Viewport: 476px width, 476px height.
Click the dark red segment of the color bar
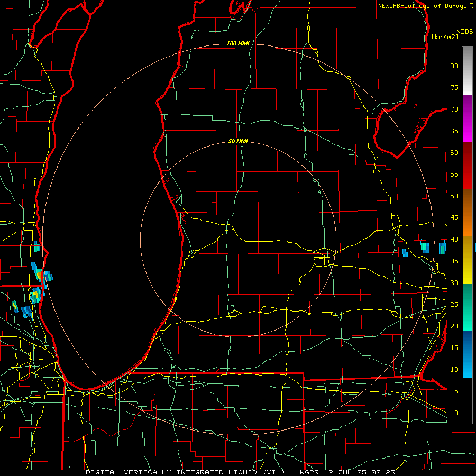[467, 166]
